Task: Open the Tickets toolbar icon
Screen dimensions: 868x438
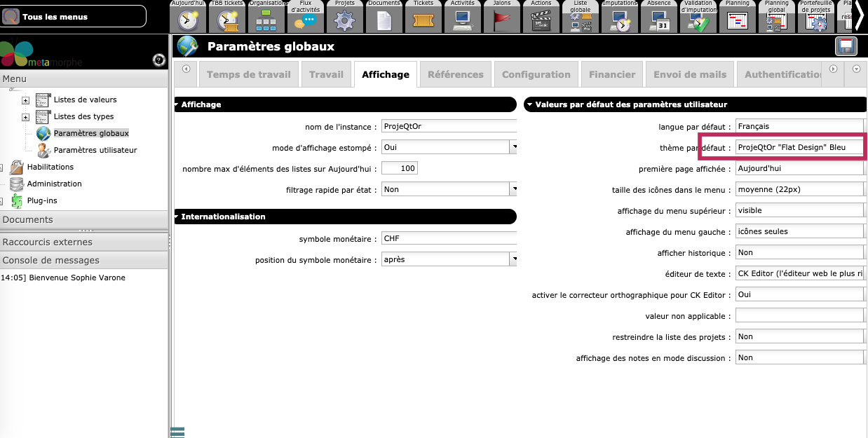Action: (x=423, y=21)
